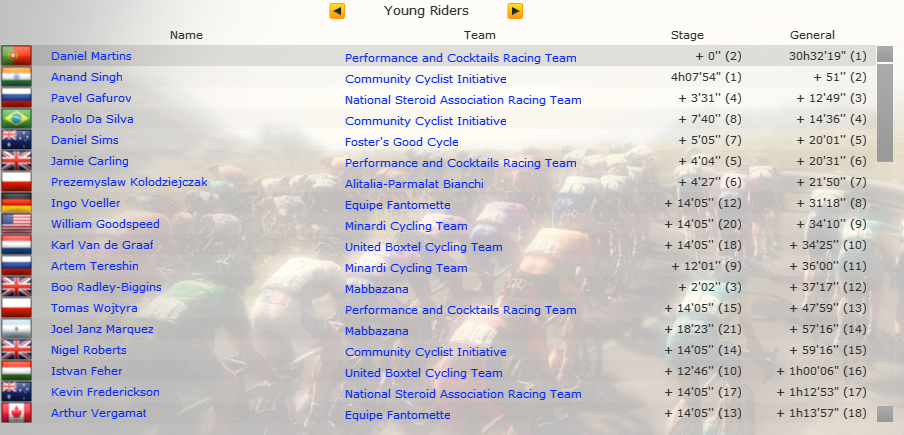Go to the previous classification with the left arrow
This screenshot has height=435, width=904.
pyautogui.click(x=337, y=11)
